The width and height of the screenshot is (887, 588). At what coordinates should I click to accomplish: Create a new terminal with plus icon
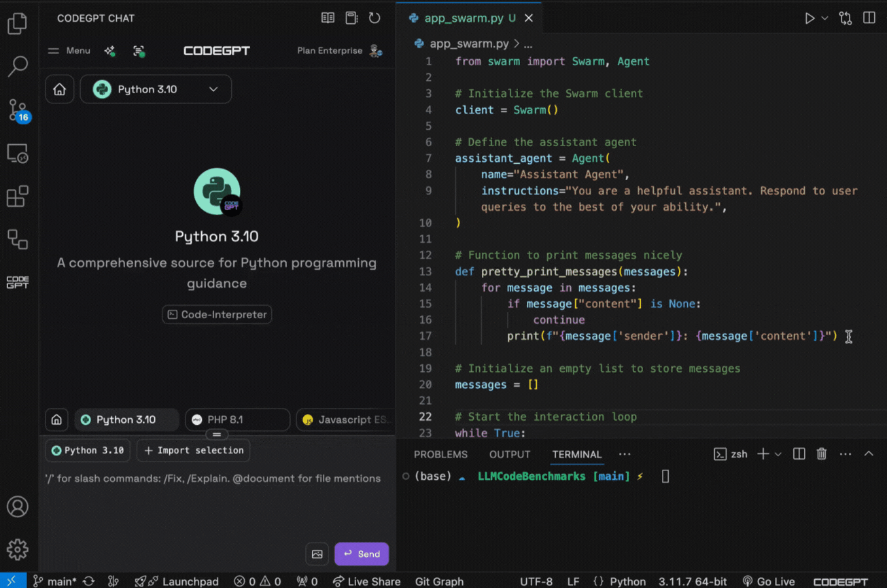[x=763, y=454]
